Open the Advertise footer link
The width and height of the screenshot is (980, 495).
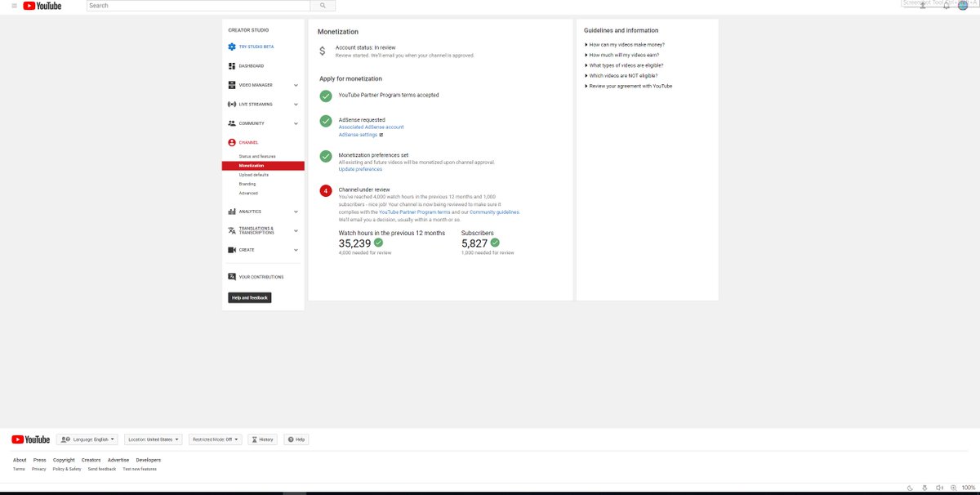[118, 460]
